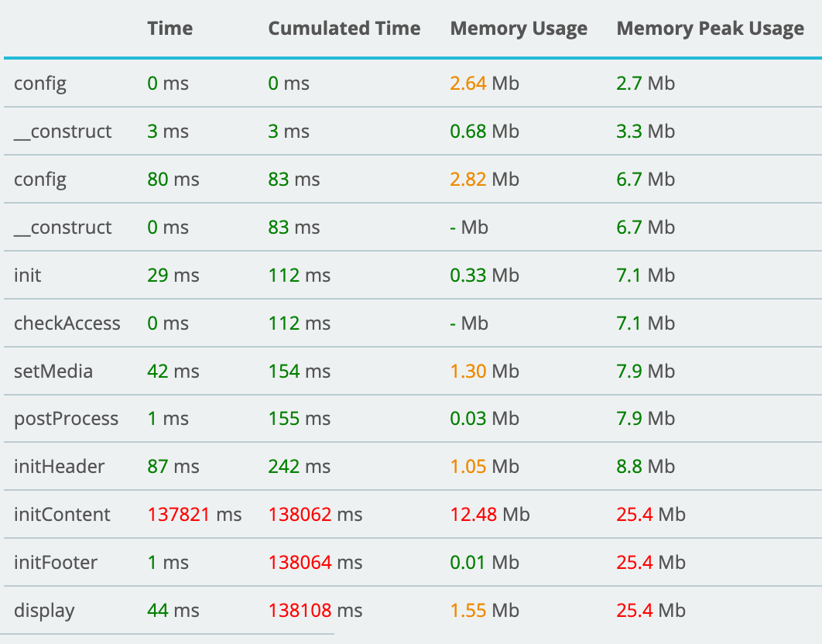This screenshot has width=822, height=644.
Task: Click the Time column header
Action: coord(170,29)
